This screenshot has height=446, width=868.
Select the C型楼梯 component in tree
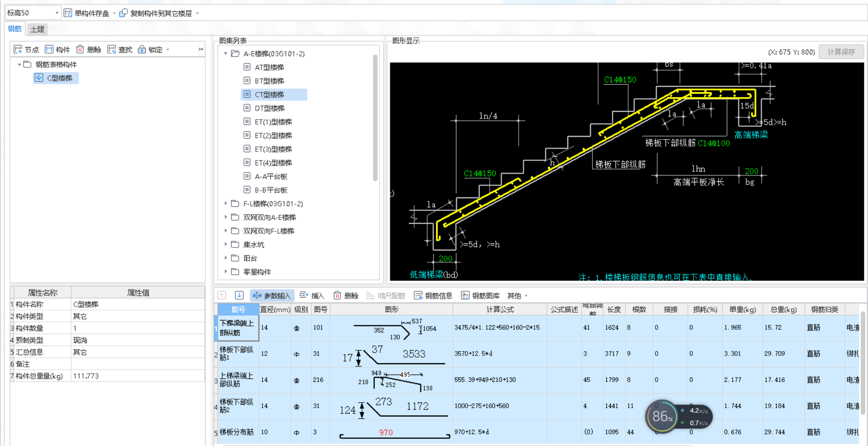tap(56, 78)
